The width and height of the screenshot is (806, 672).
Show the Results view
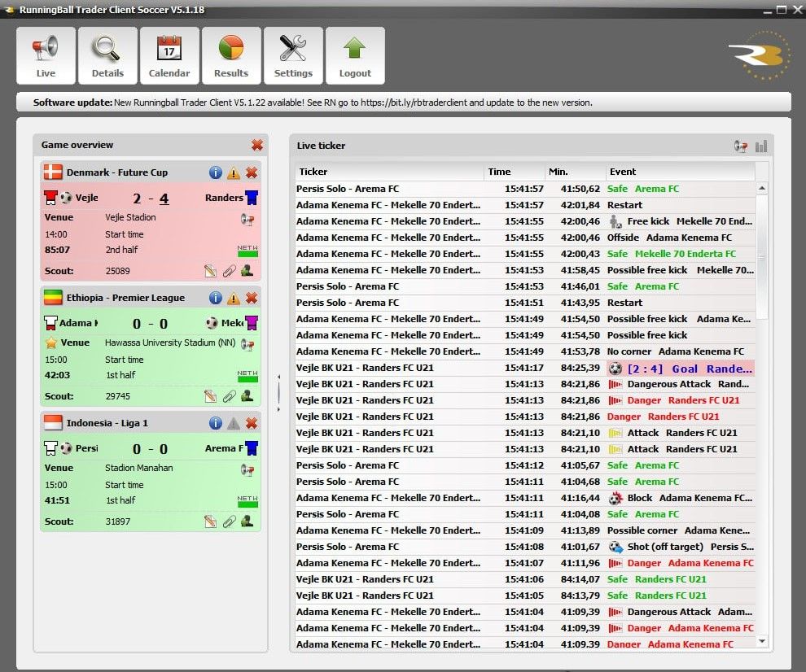(x=231, y=55)
